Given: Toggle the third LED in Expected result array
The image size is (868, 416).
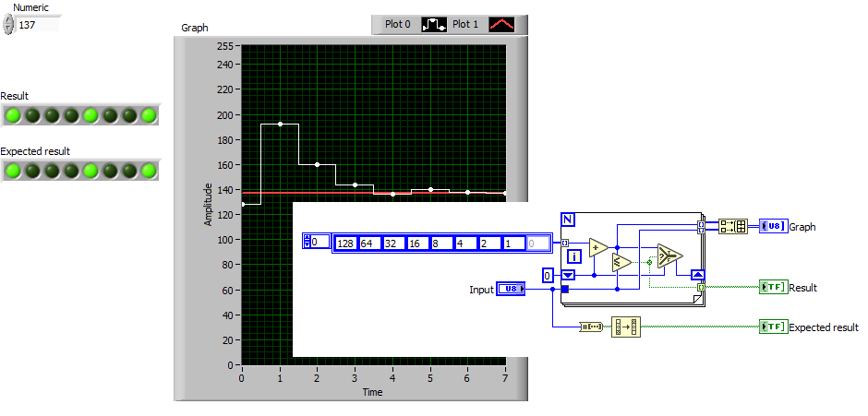Looking at the screenshot, I should [52, 171].
